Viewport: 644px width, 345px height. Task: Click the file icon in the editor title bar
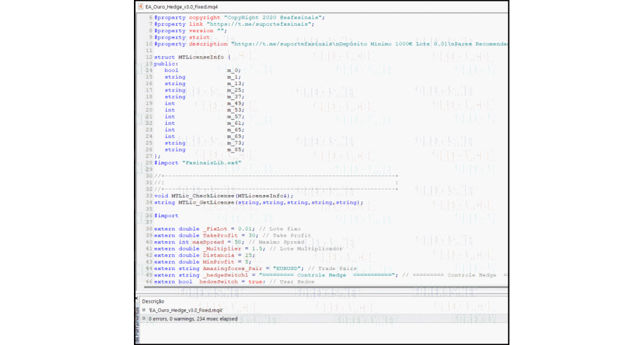[140, 6]
